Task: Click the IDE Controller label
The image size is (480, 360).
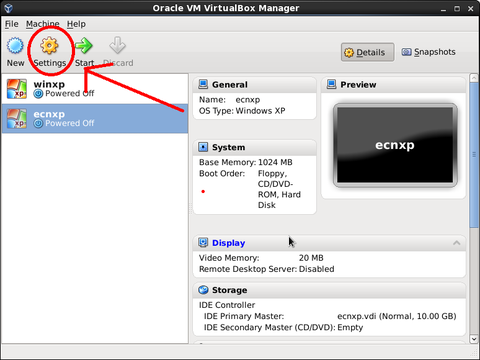Action: (227, 305)
